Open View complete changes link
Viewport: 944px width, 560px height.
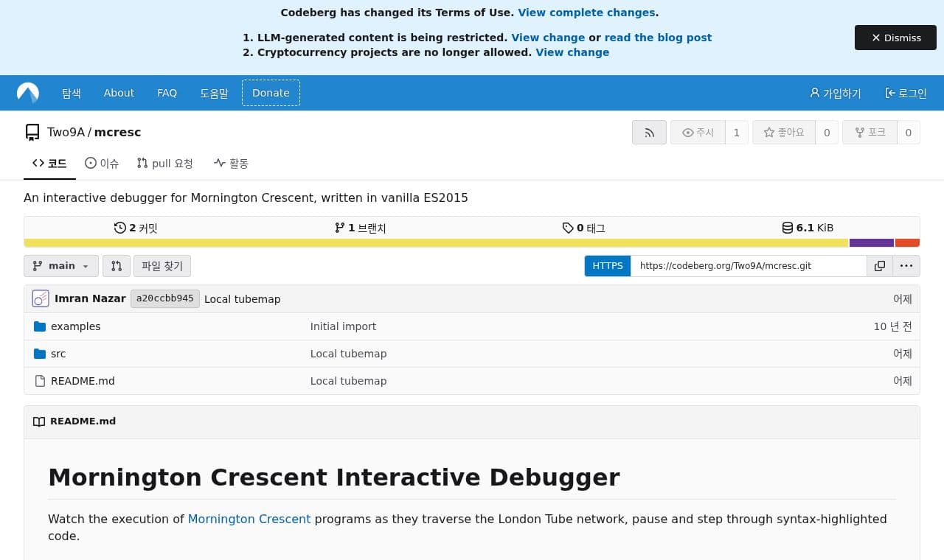(586, 13)
